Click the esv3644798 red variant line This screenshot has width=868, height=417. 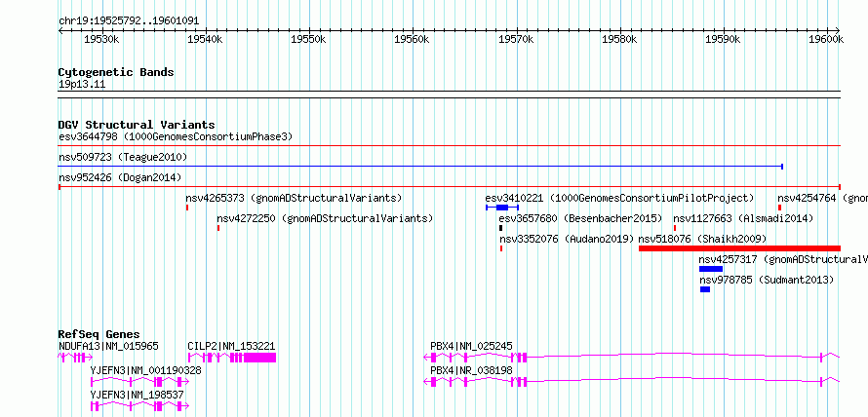pos(449,145)
